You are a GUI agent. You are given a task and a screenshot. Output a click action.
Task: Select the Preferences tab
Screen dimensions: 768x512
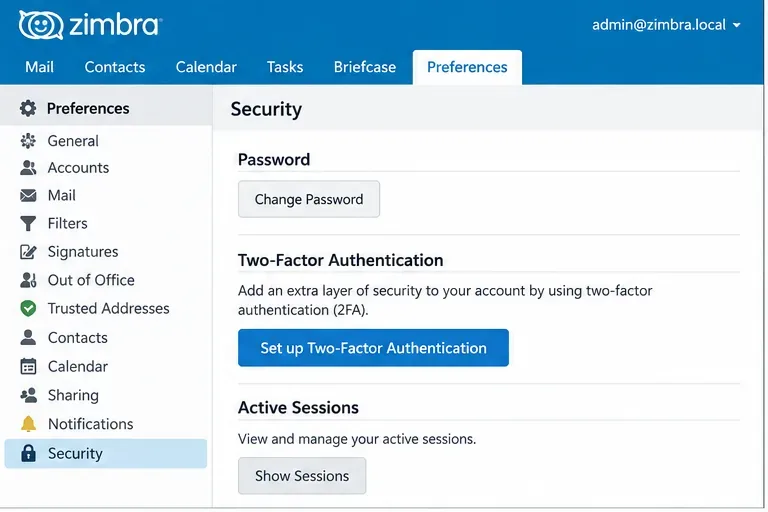467,67
